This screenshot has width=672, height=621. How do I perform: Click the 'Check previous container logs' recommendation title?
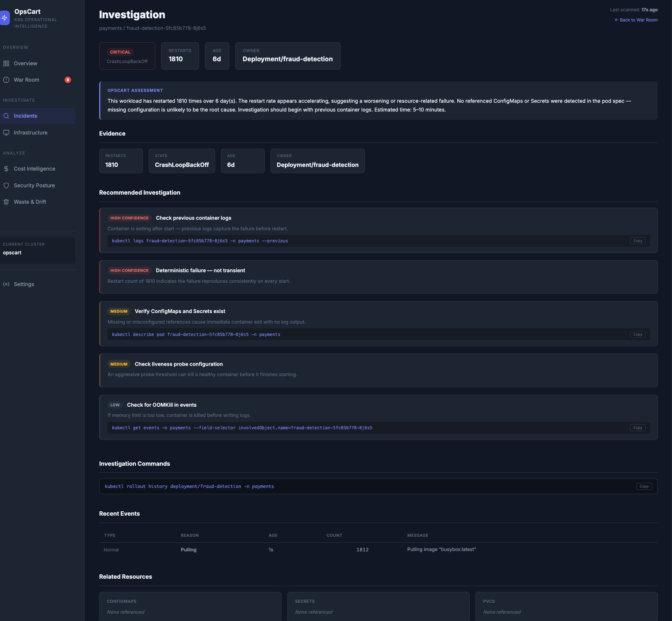pyautogui.click(x=194, y=218)
